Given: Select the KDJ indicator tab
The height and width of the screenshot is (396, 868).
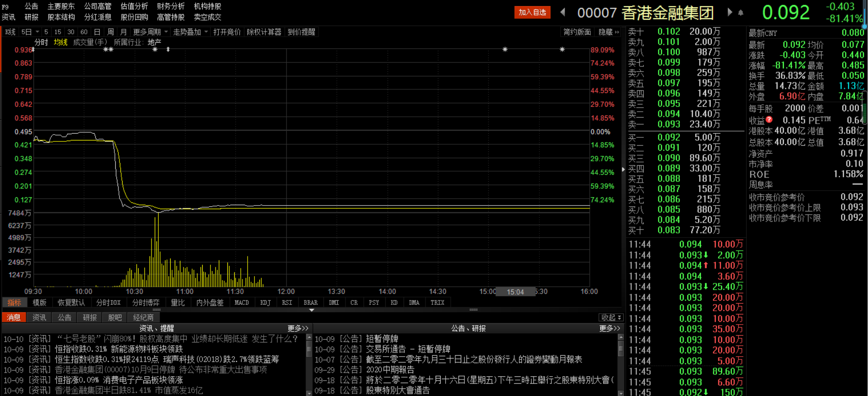Looking at the screenshot, I should click(265, 303).
